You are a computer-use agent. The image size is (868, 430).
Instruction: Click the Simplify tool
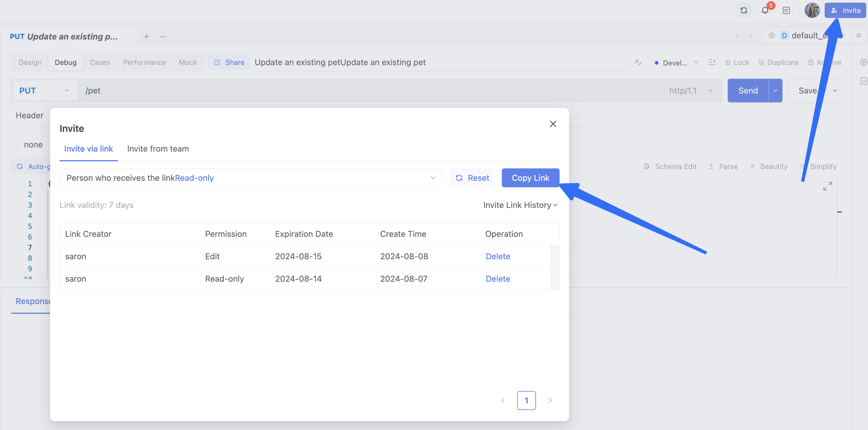click(818, 166)
